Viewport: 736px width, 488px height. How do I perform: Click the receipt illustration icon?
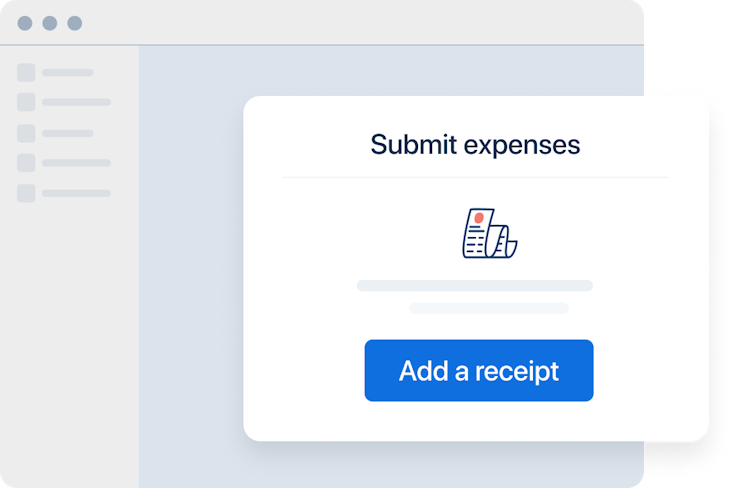490,233
